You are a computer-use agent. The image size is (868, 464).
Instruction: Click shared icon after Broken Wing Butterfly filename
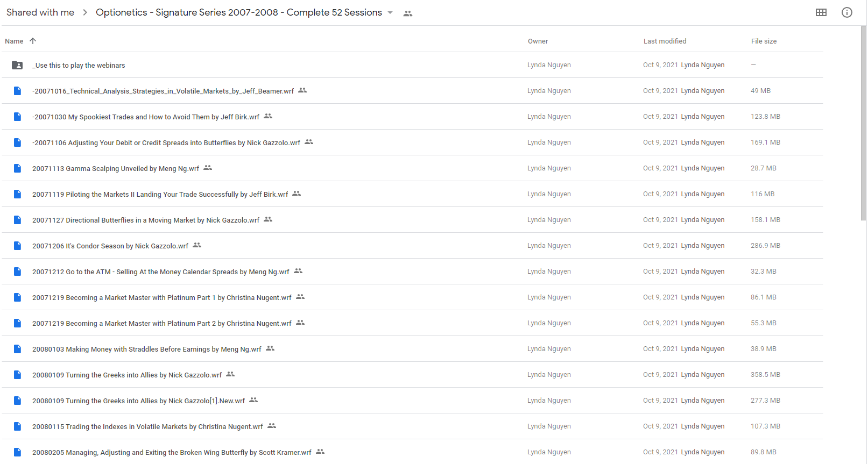[320, 452]
